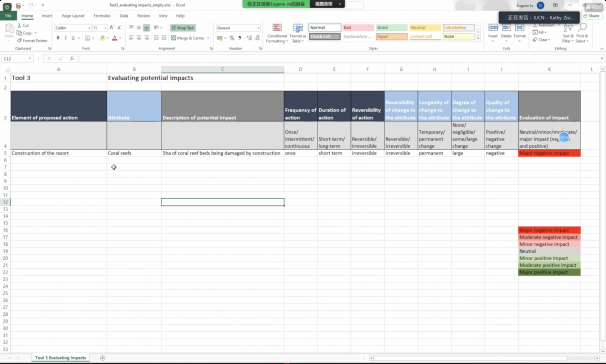Toggle Top Align
This screenshot has height=364, width=606.
click(131, 27)
